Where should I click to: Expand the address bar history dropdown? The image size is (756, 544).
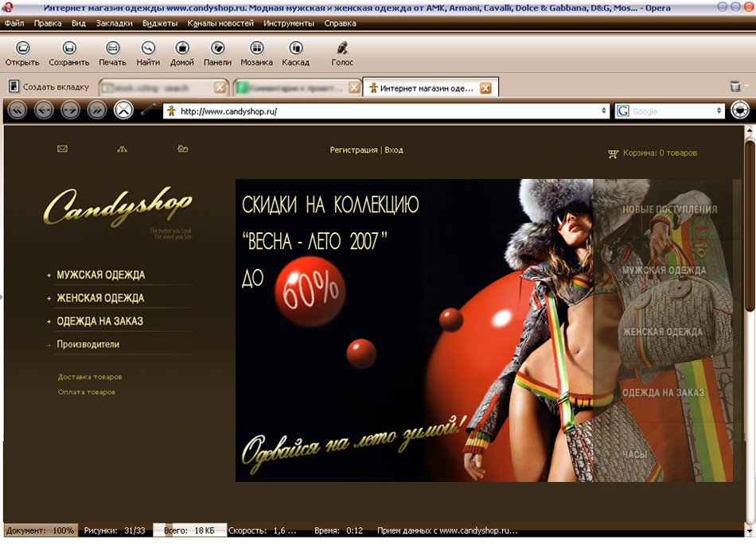coord(603,111)
